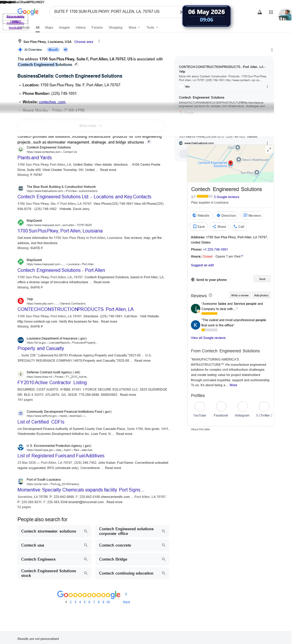Open the Google apps grid
The height and width of the screenshot is (644, 295).
(x=271, y=12)
